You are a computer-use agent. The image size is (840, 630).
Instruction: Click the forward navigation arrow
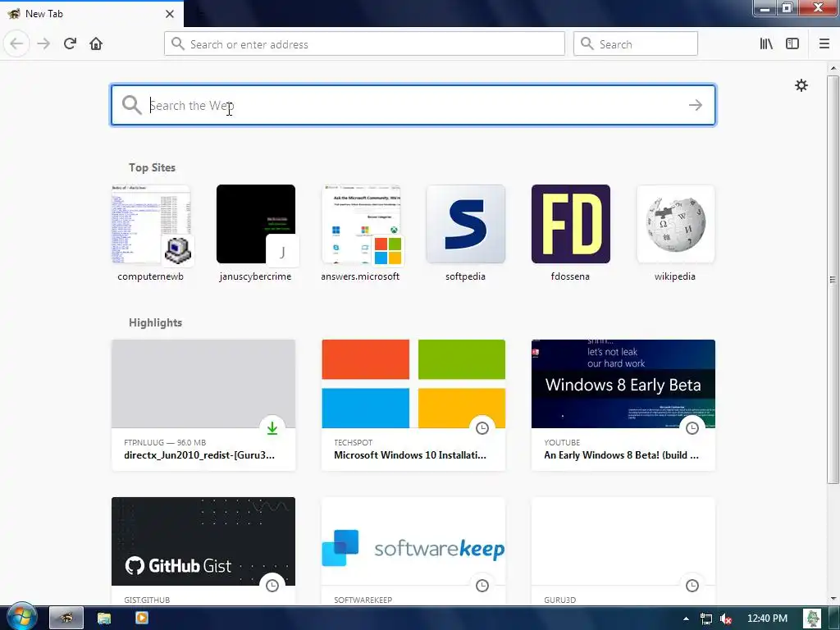(x=43, y=43)
